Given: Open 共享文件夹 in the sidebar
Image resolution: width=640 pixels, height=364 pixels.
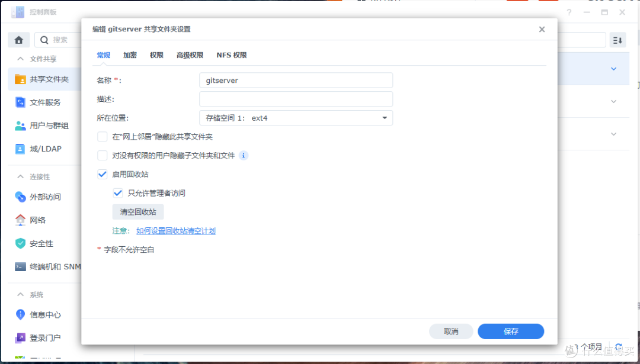Looking at the screenshot, I should tap(44, 79).
